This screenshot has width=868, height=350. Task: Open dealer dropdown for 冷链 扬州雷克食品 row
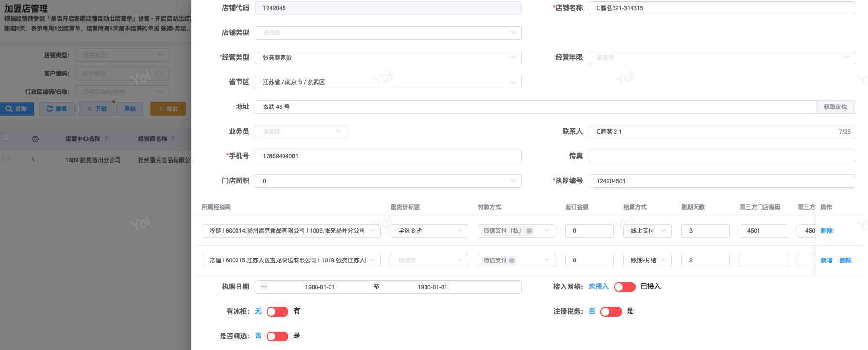tap(291, 231)
